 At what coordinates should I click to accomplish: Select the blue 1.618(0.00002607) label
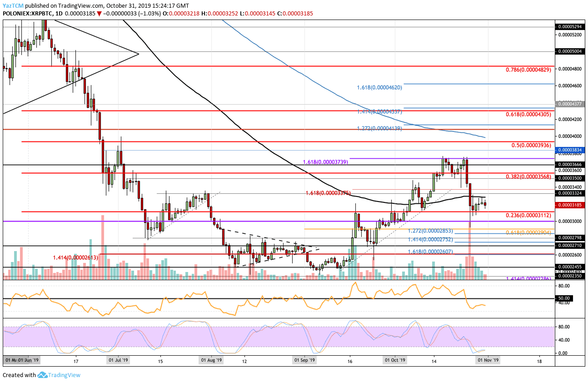click(430, 252)
